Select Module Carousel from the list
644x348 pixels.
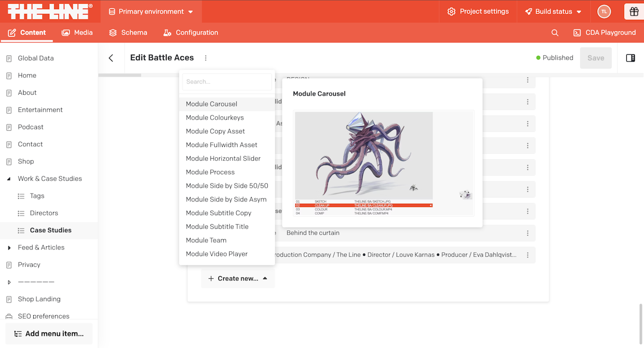click(x=227, y=104)
